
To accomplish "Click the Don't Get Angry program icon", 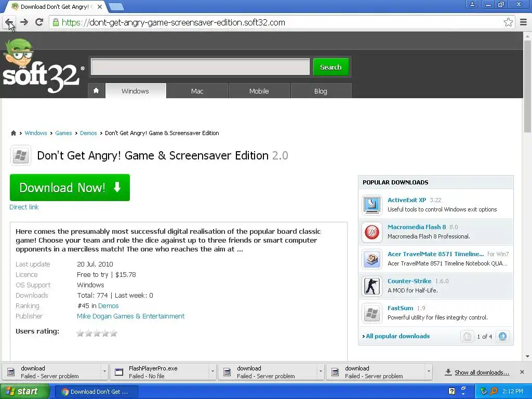I will click(21, 155).
